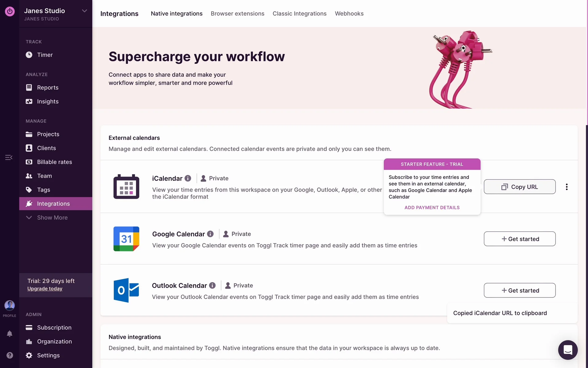Screen dimensions: 588x368
Task: Open Reports in the sidebar
Action: coord(47,87)
